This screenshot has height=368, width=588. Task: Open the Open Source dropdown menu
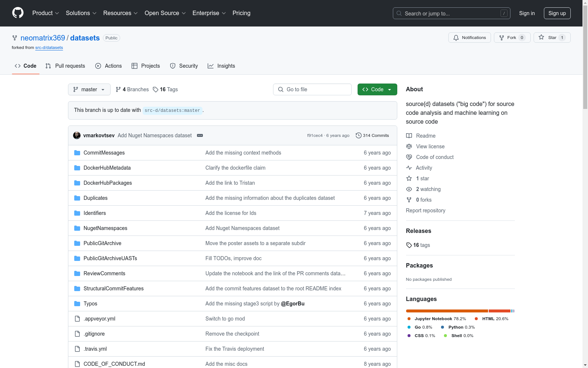click(x=165, y=13)
